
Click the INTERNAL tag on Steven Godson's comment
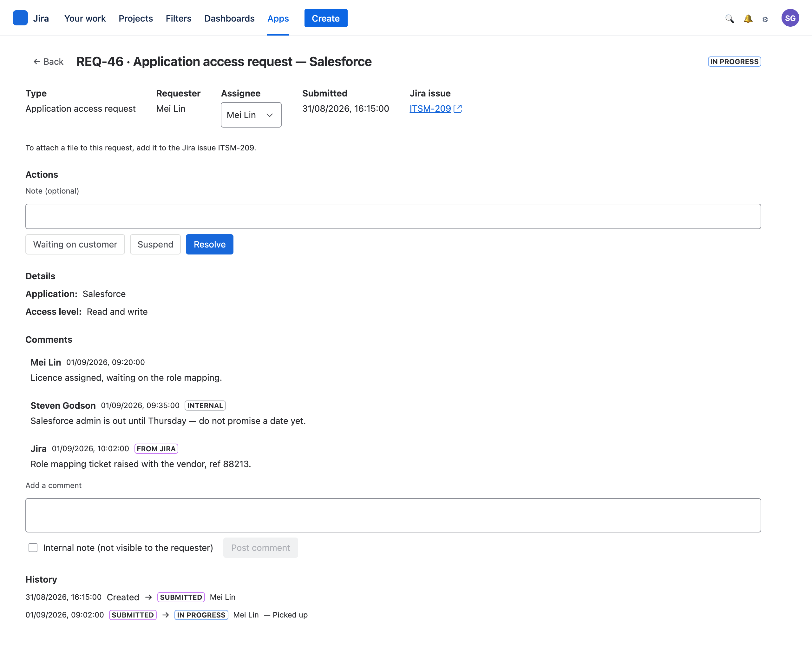click(205, 406)
